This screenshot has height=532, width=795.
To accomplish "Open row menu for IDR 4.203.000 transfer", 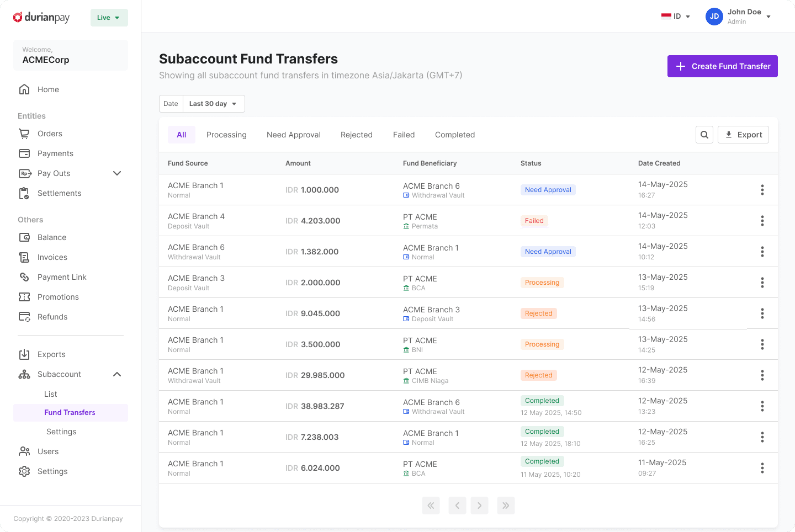I will tap(762, 221).
